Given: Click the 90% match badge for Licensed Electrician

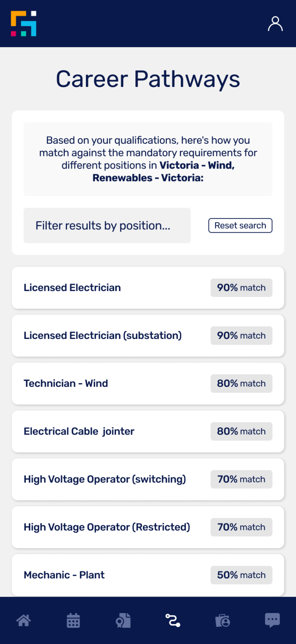Looking at the screenshot, I should (241, 288).
